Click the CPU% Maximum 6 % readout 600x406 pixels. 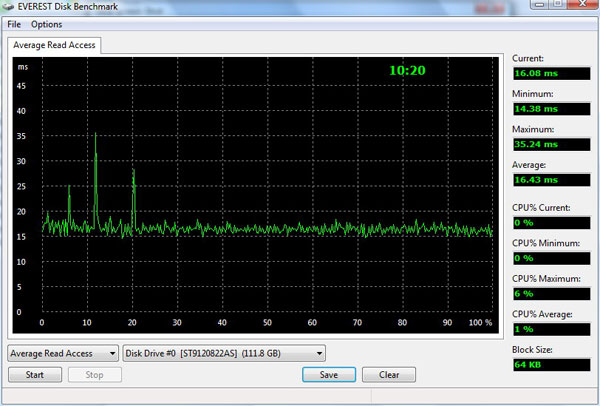pos(551,294)
